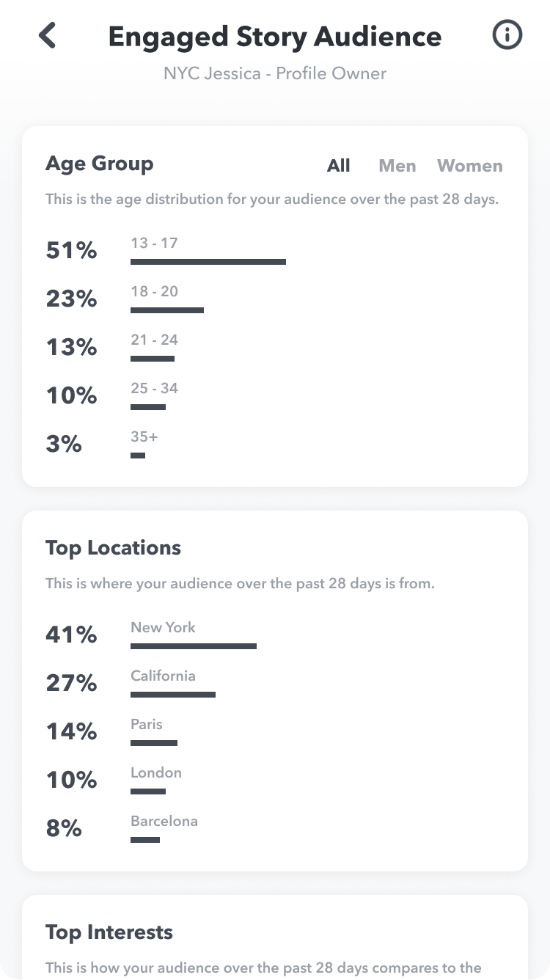Tap the New York location bar

(x=194, y=646)
